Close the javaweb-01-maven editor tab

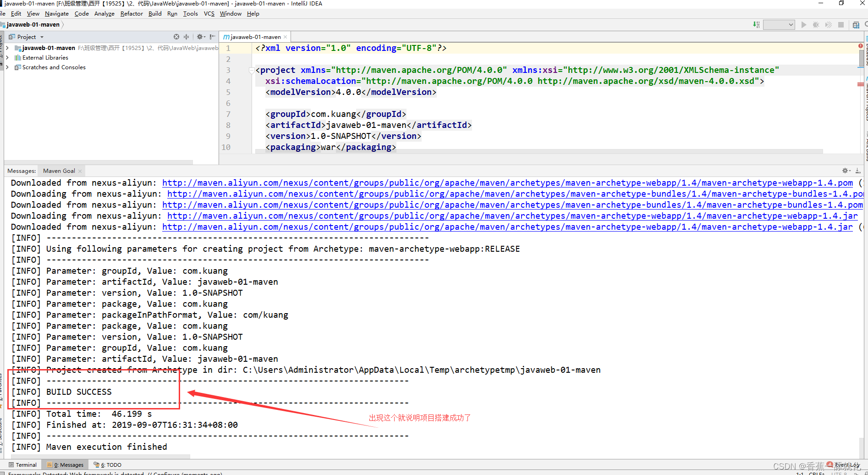point(286,37)
